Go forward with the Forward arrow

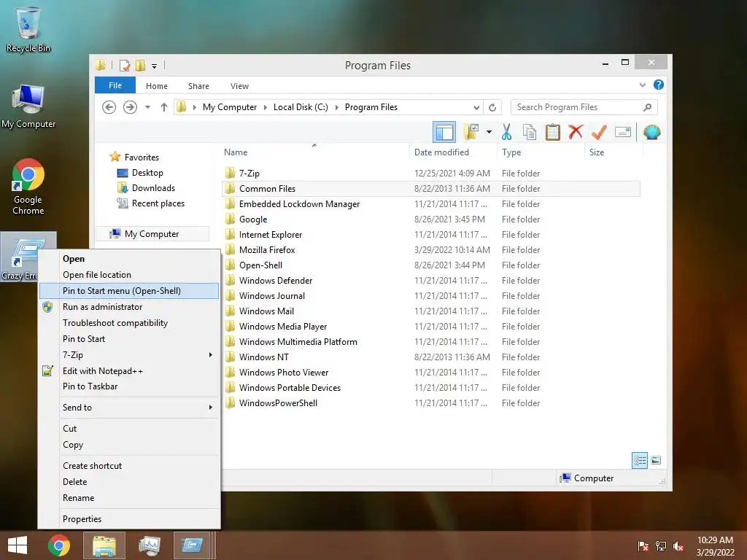(130, 107)
